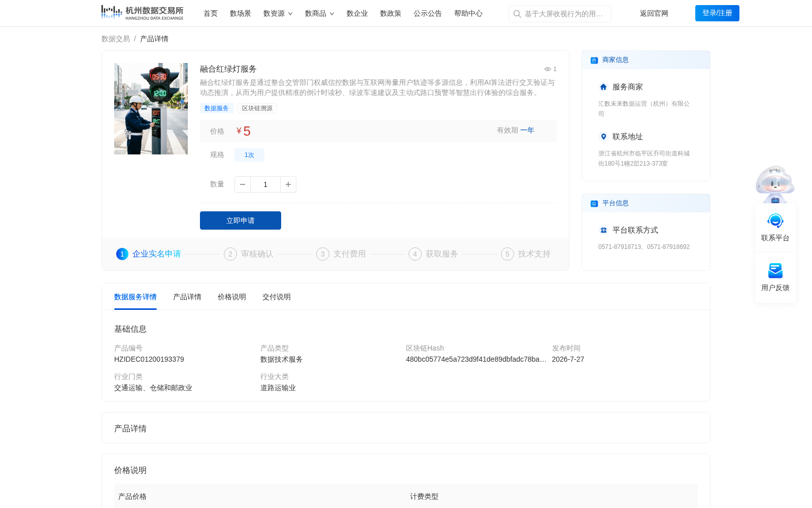Click the 融合红绿灯服务 product title
The image size is (812, 508).
click(228, 69)
